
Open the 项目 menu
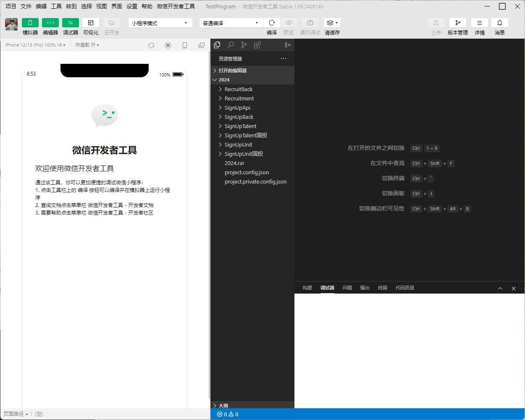10,6
